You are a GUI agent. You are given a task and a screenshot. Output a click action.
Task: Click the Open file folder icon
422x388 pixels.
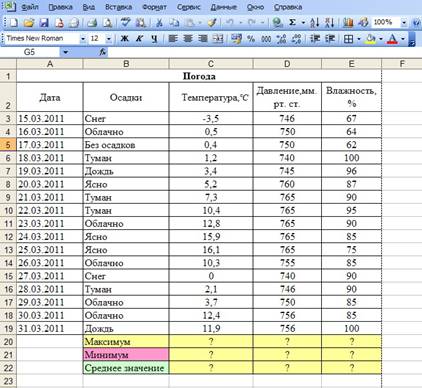tap(29, 23)
